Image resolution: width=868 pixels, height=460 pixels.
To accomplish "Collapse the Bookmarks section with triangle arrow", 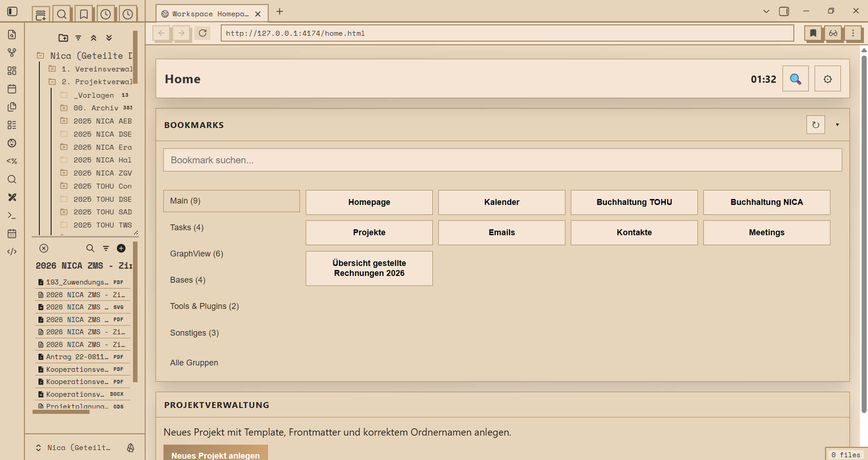I will (x=837, y=125).
